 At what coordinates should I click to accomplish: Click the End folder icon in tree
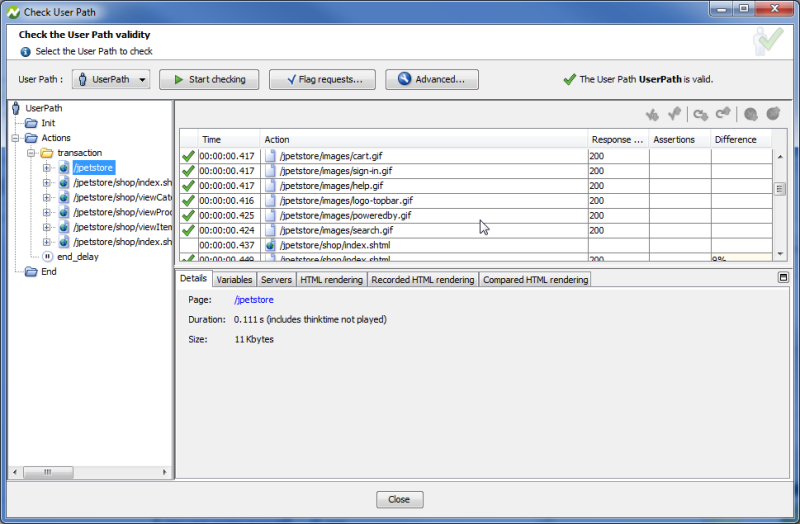click(31, 272)
